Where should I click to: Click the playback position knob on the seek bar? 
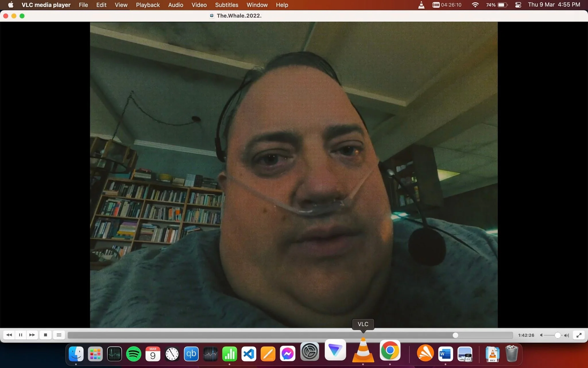click(x=455, y=335)
